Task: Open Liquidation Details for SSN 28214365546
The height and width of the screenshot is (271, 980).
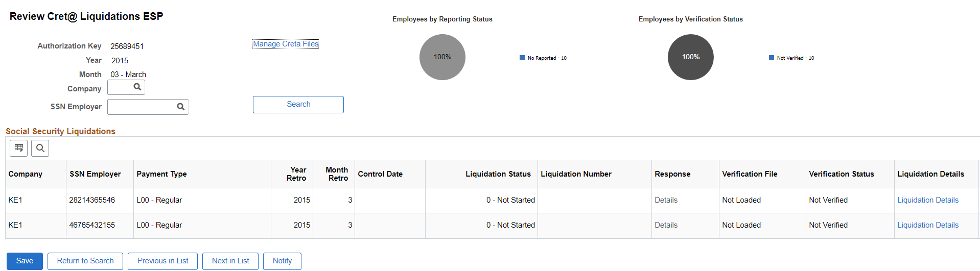Action: coord(928,200)
